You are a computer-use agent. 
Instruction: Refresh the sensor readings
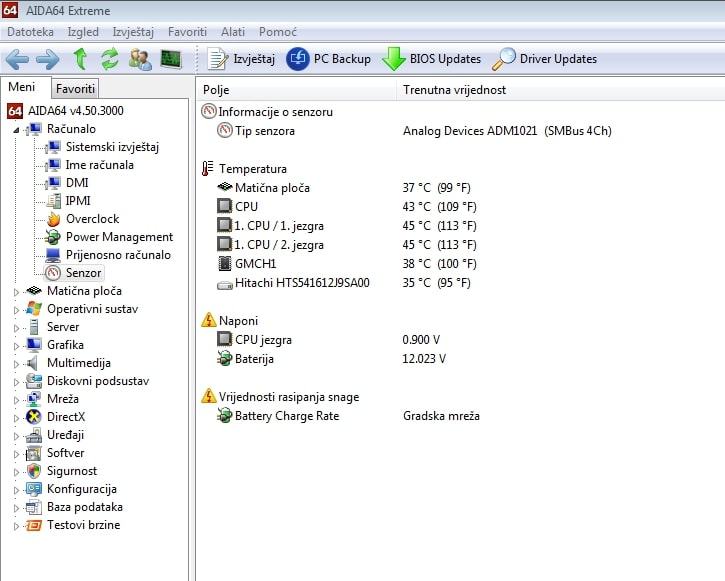(110, 59)
